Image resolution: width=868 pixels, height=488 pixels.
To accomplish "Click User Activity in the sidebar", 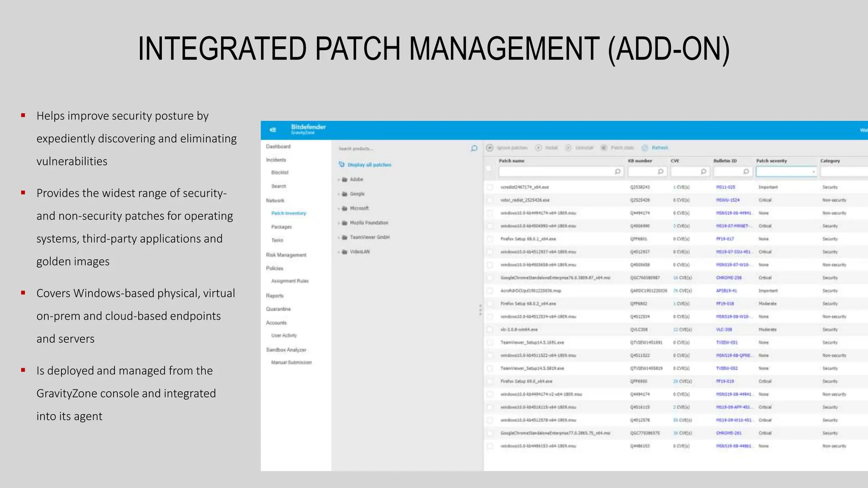I will pos(284,335).
